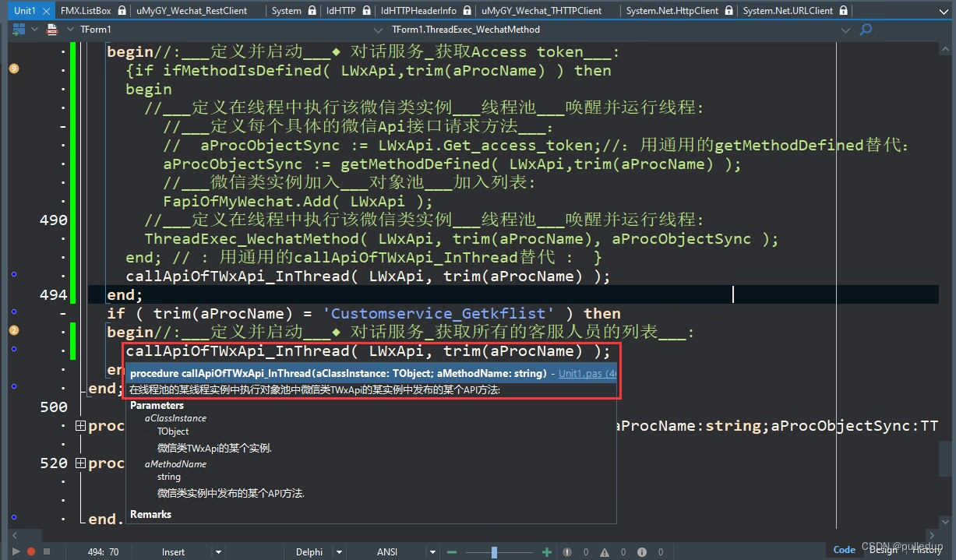Click the errors count icon in status bar
The image size is (956, 560).
568,551
